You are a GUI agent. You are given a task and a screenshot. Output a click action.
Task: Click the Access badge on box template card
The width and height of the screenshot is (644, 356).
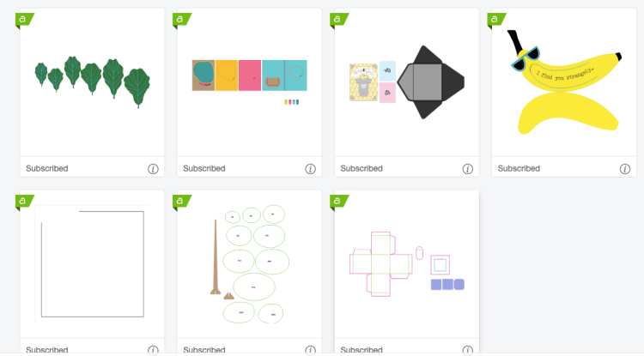tap(339, 202)
